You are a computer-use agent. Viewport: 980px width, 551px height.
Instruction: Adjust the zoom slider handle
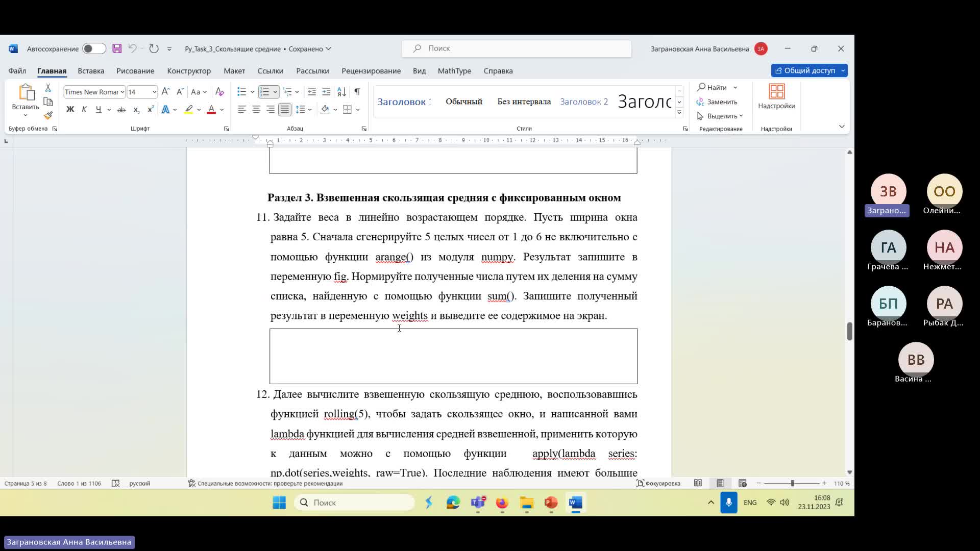pos(792,483)
